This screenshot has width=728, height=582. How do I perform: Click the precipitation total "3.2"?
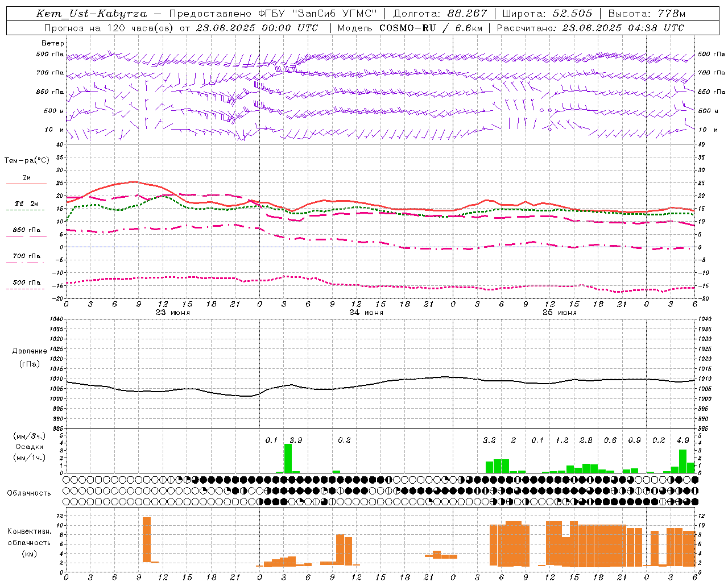click(489, 440)
